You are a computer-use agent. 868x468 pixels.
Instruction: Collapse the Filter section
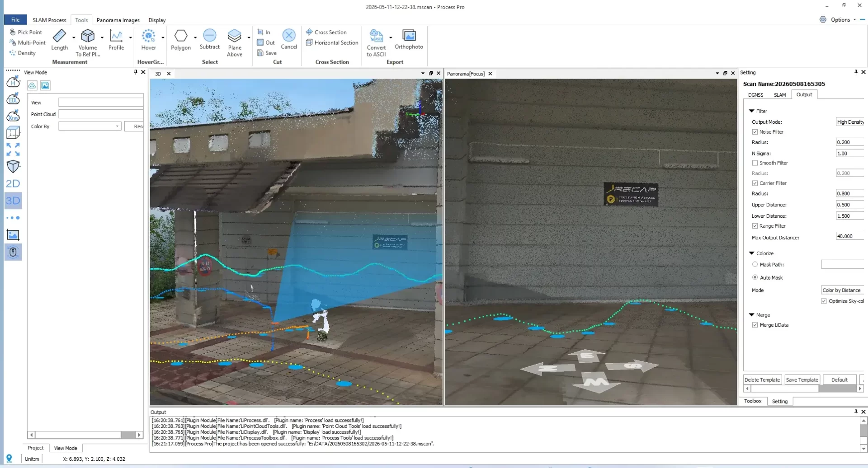click(x=751, y=111)
